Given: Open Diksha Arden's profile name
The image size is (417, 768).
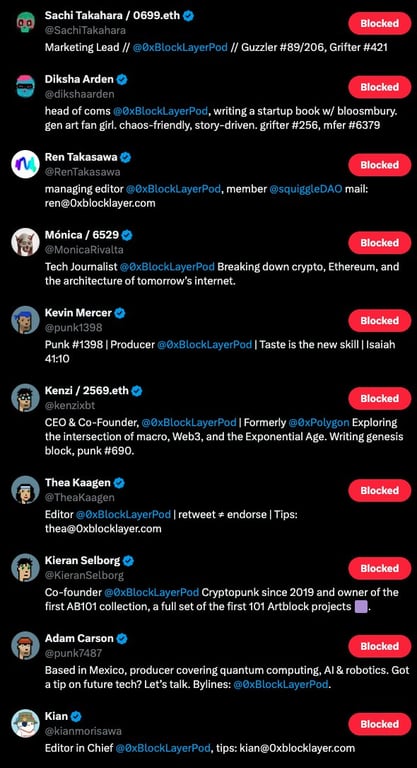Looking at the screenshot, I should [x=79, y=79].
